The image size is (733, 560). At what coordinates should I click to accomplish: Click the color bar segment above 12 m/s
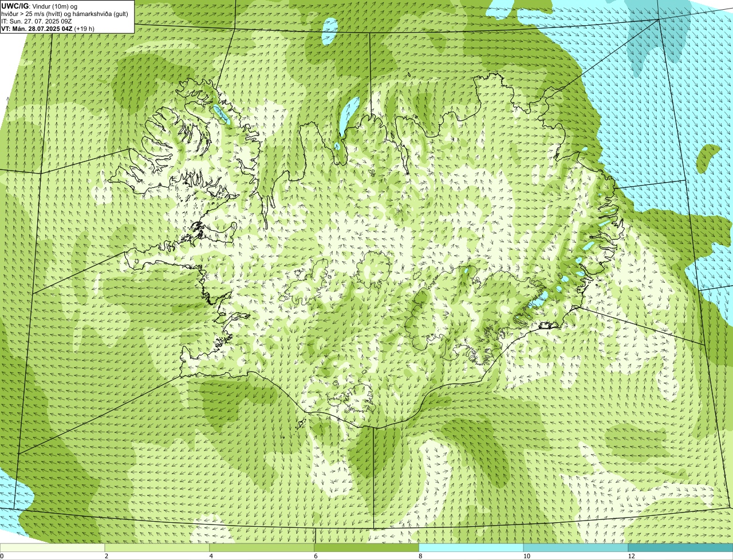tap(680, 548)
